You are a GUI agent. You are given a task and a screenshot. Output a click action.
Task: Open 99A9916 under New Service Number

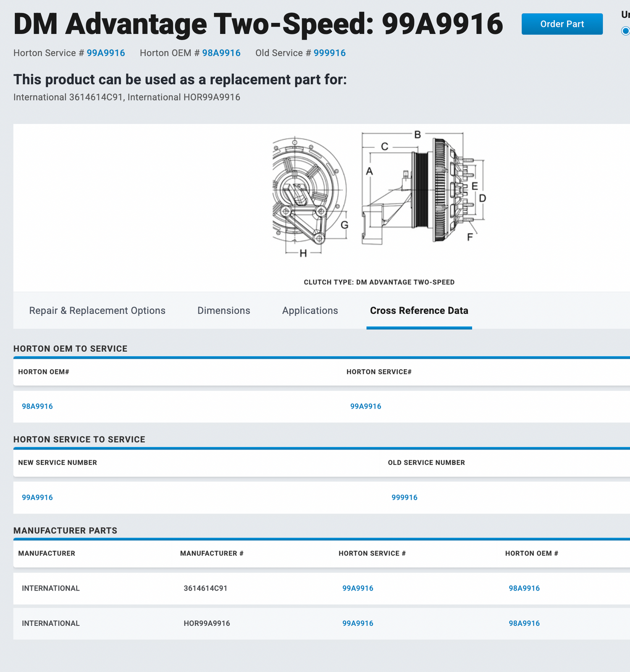click(37, 497)
